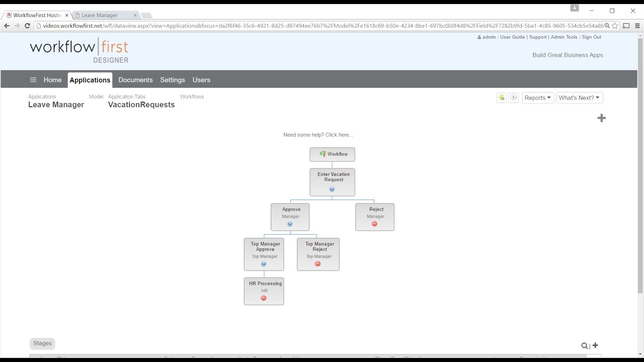Open the hamburger menu in the nav bar

click(x=33, y=79)
